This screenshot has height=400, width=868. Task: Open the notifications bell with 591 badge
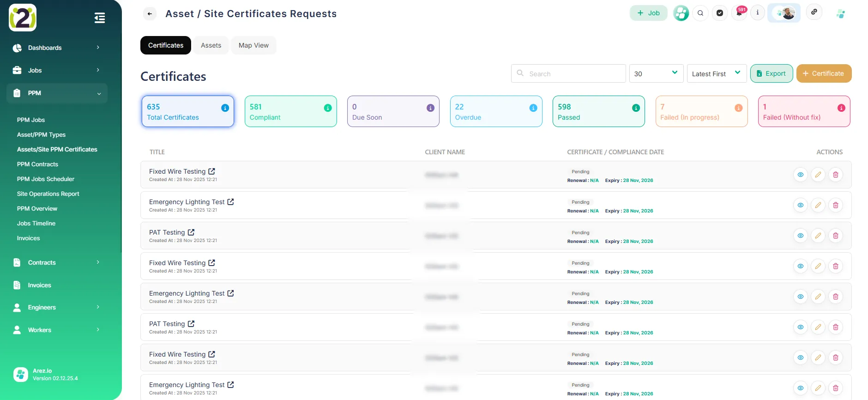coord(739,13)
